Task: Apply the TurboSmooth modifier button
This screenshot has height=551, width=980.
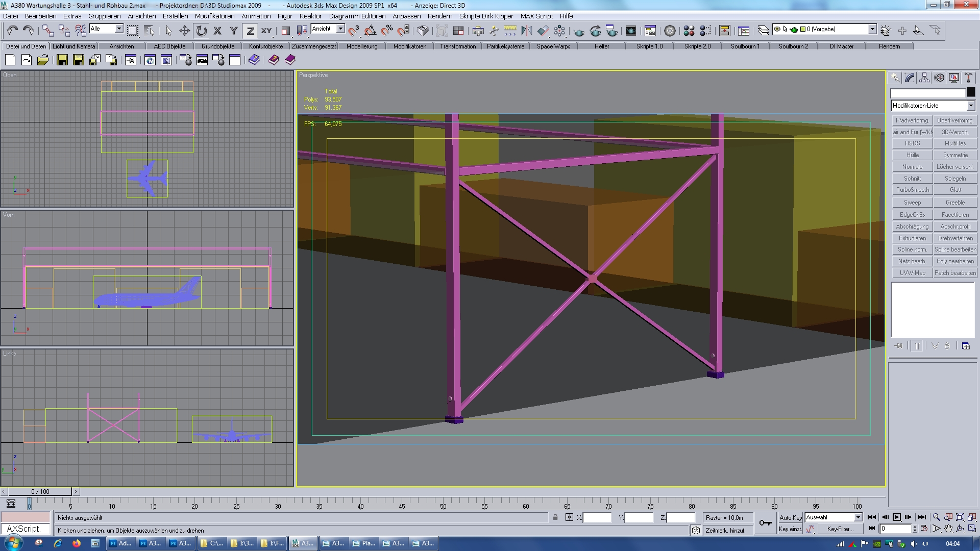Action: tap(912, 190)
